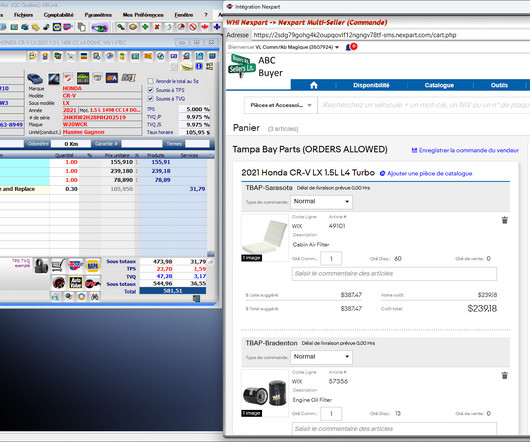Open the NAPA icon in the top toolbar
530x442 pixels.
click(x=57, y=27)
